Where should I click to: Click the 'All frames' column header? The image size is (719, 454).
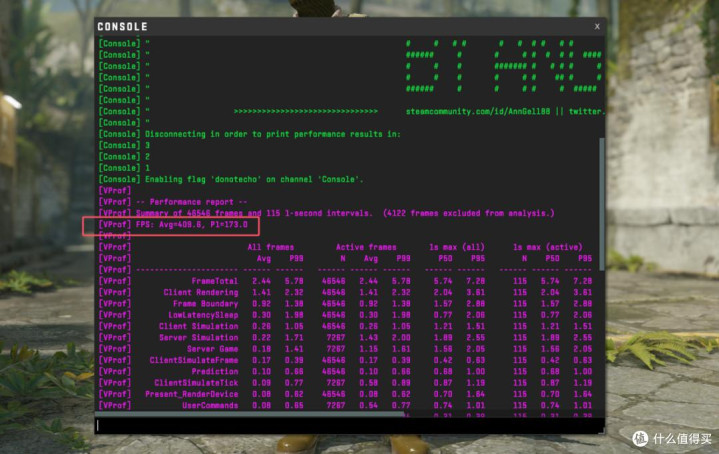click(271, 247)
